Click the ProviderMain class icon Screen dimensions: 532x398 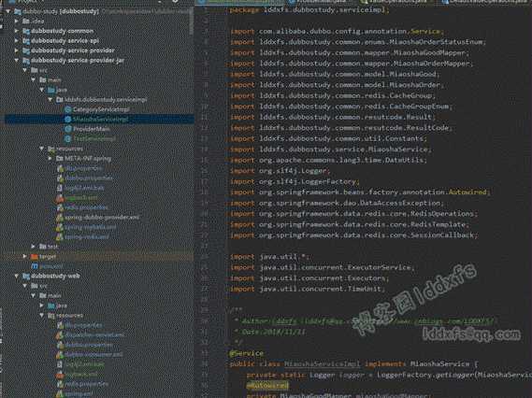coord(68,129)
